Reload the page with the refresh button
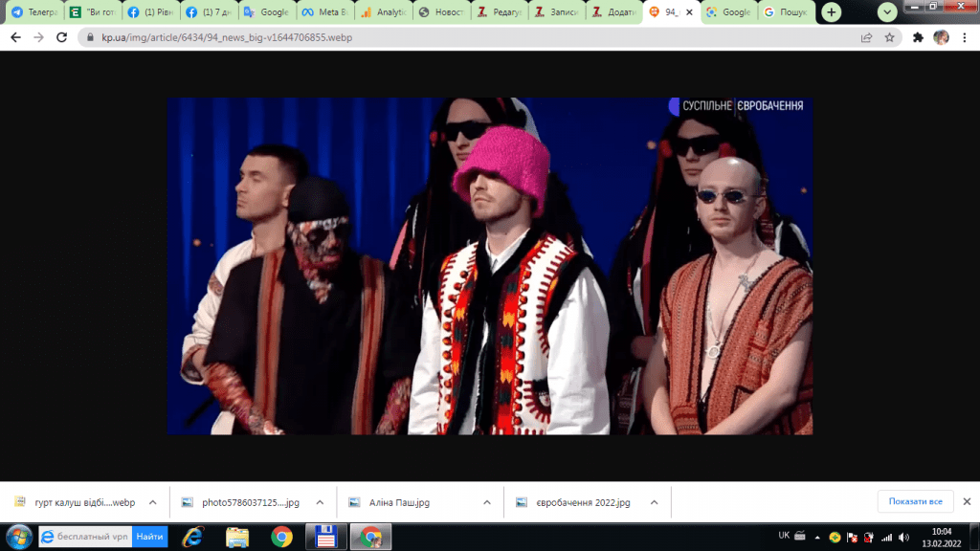This screenshot has height=551, width=980. pyautogui.click(x=62, y=37)
